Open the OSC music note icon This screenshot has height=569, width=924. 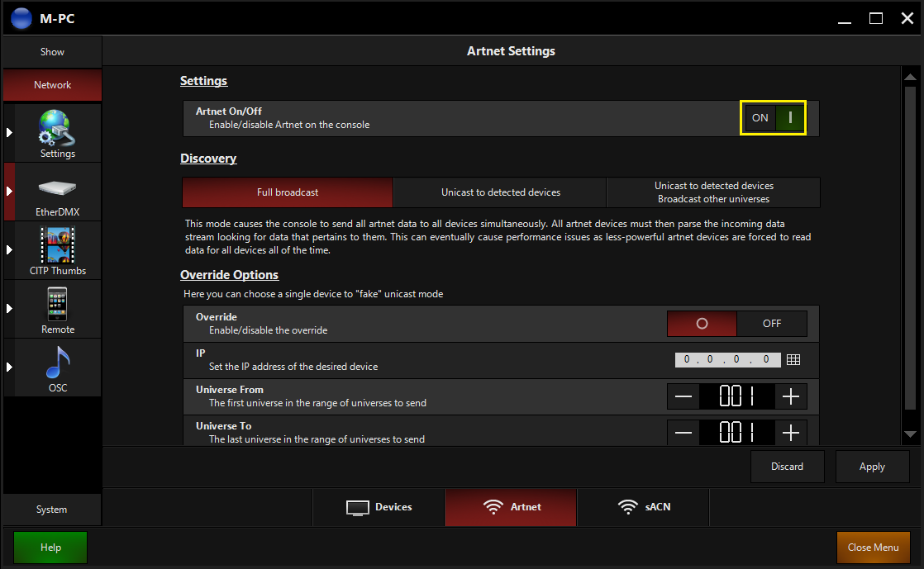coord(58,363)
